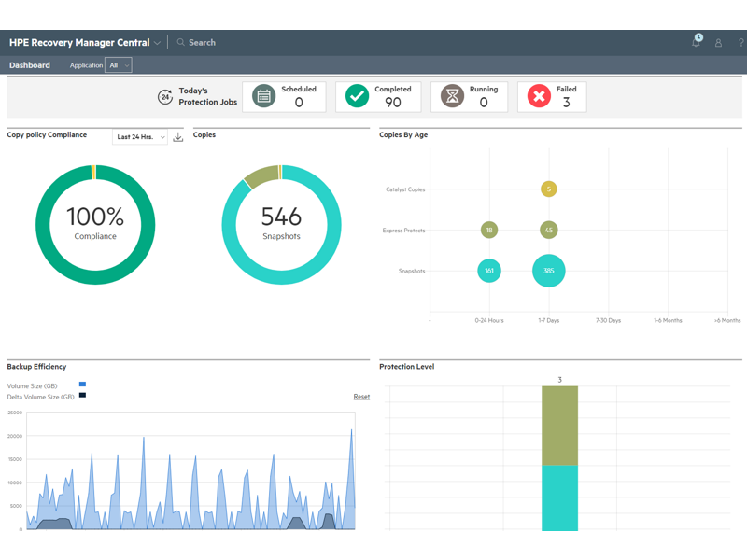Click the 546 Snapshots donut chart center
This screenshot has width=747, height=560.
[281, 224]
